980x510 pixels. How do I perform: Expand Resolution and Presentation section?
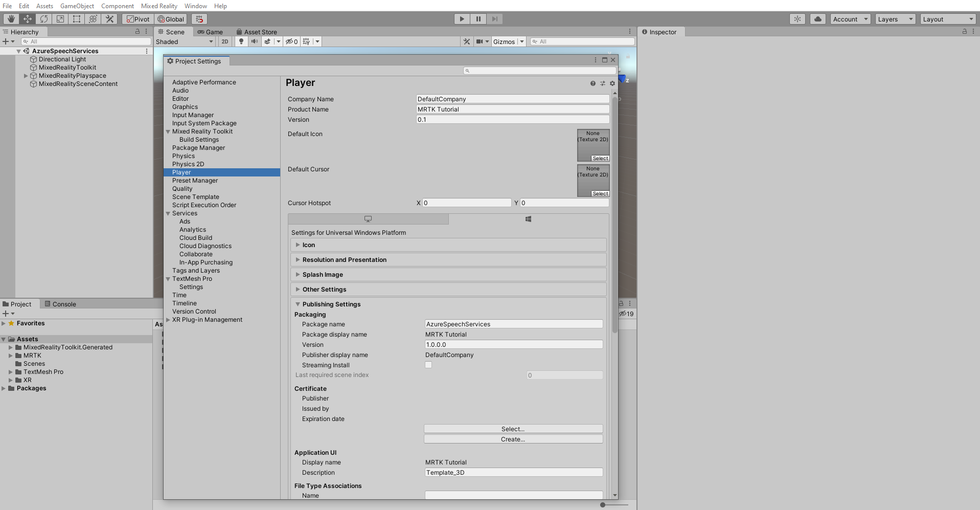[448, 260]
